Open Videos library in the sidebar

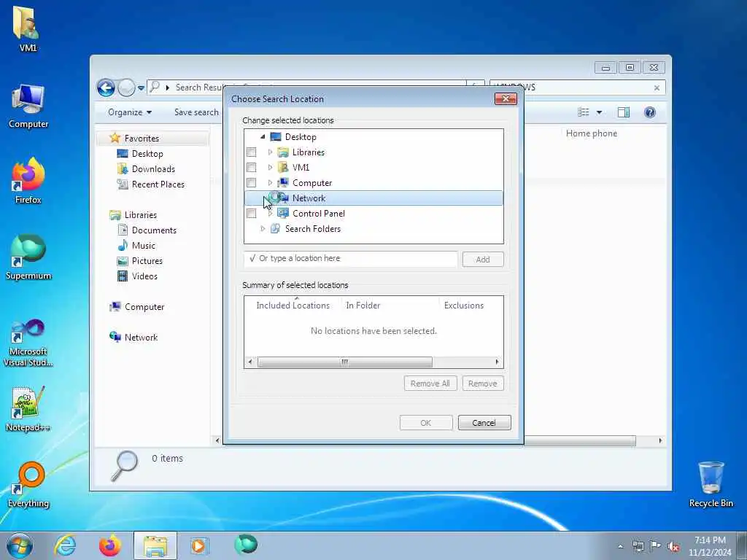click(144, 276)
